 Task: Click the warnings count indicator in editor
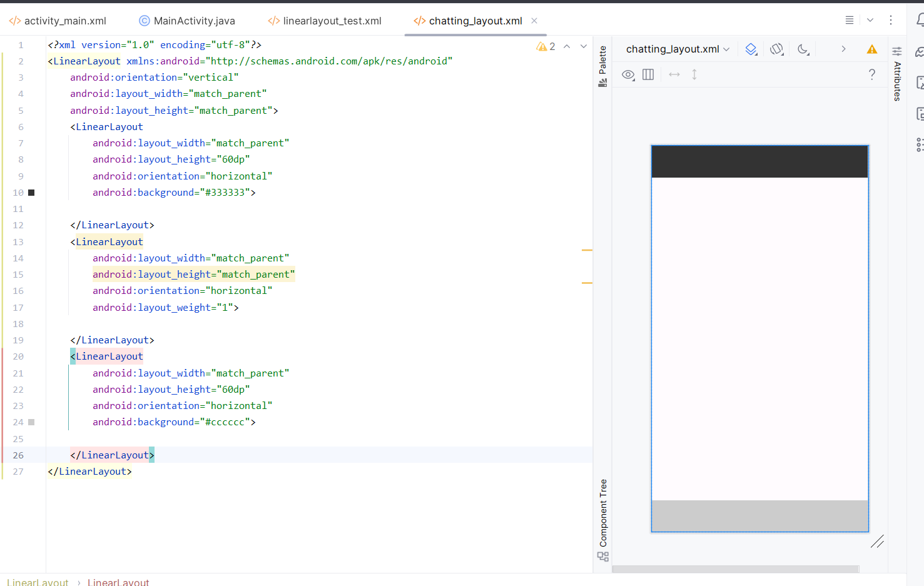[546, 46]
